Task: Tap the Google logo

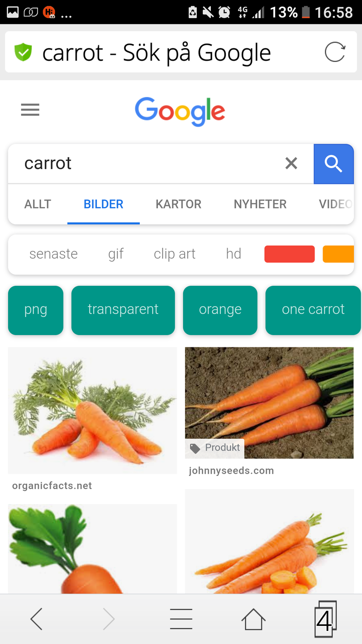Action: (180, 111)
